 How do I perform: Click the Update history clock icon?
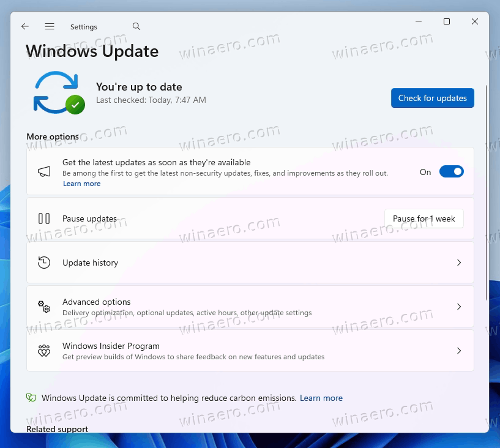click(x=44, y=263)
